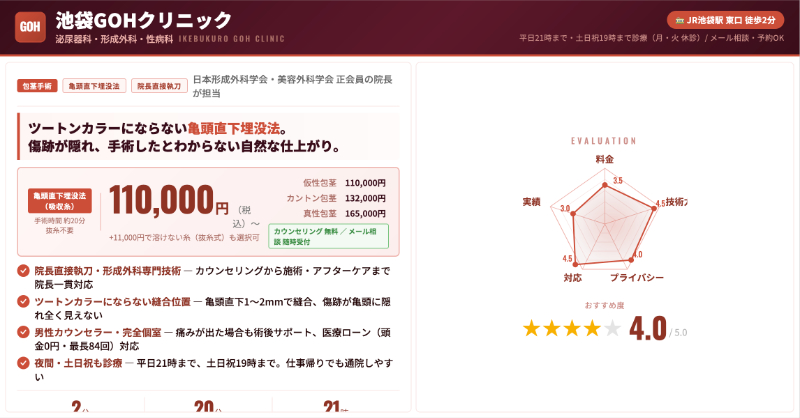This screenshot has height=418, width=800.
Task: Click the 実績 label on radar chart
Action: point(531,202)
